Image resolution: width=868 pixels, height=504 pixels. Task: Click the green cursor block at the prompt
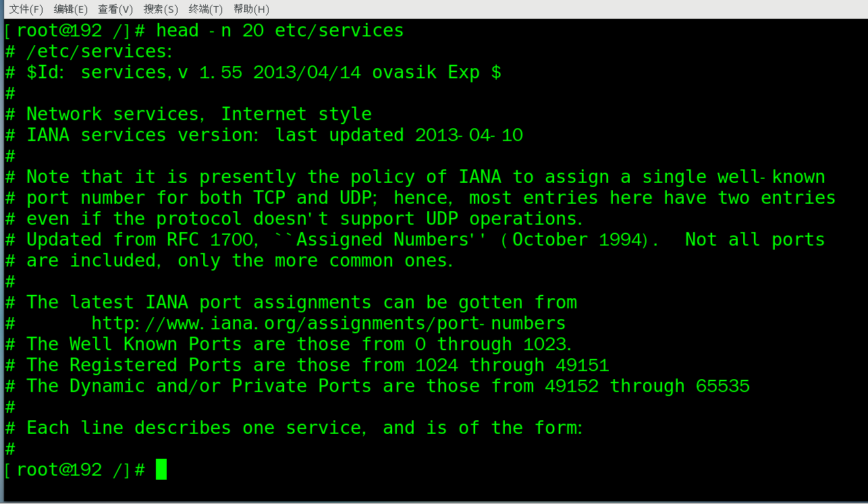161,469
